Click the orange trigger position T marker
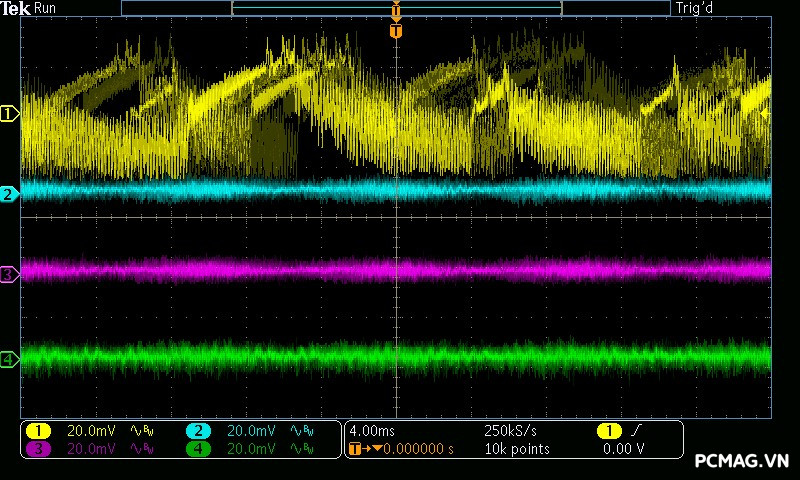800x480 pixels. pyautogui.click(x=396, y=31)
